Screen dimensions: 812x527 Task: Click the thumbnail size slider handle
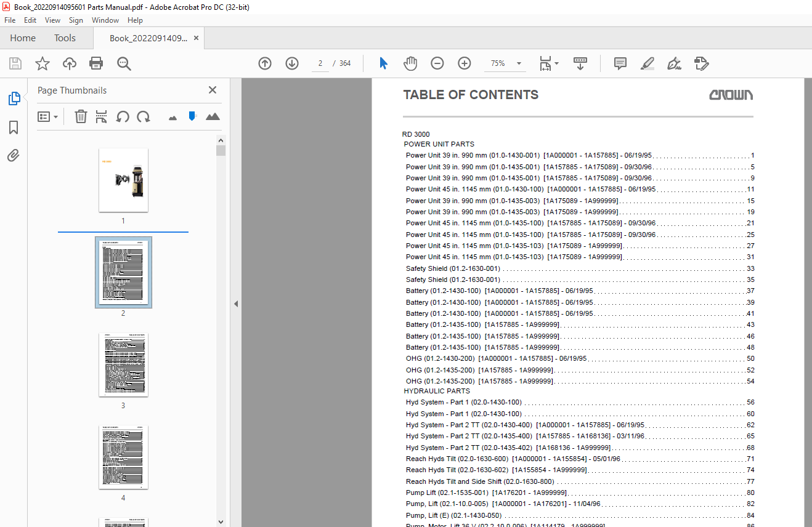pyautogui.click(x=192, y=116)
